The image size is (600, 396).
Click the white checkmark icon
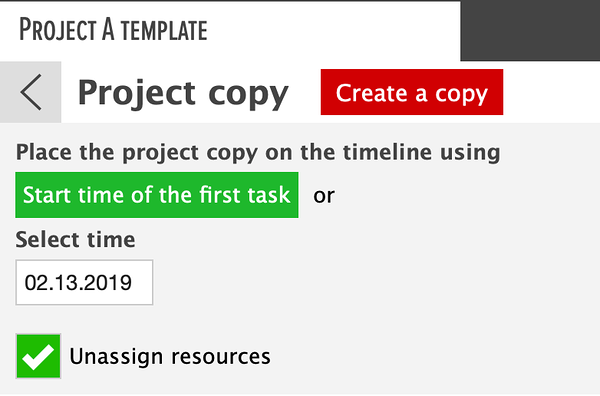point(38,357)
